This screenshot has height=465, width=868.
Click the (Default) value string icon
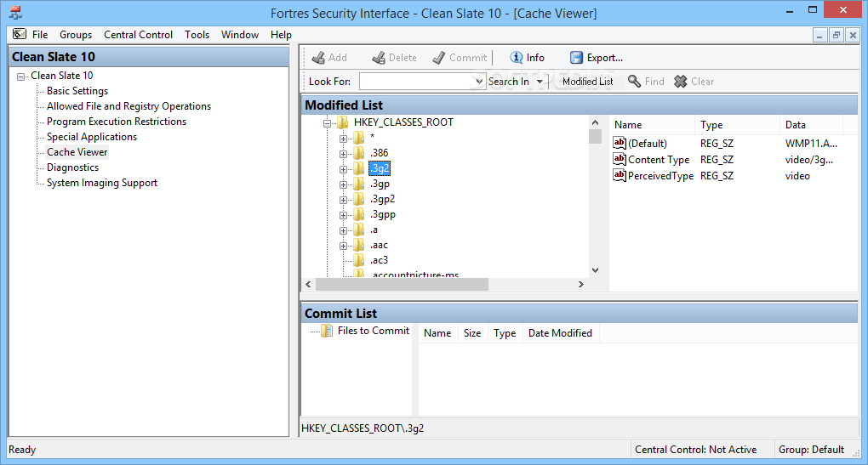tap(620, 143)
